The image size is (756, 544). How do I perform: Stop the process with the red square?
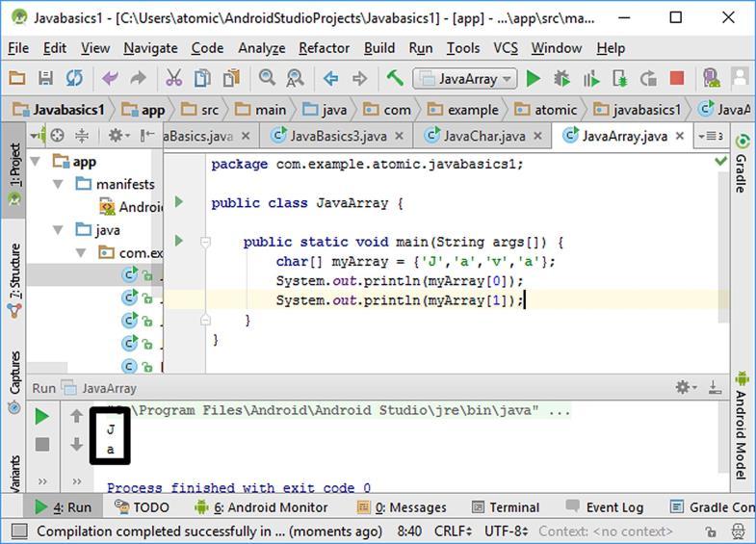[677, 78]
